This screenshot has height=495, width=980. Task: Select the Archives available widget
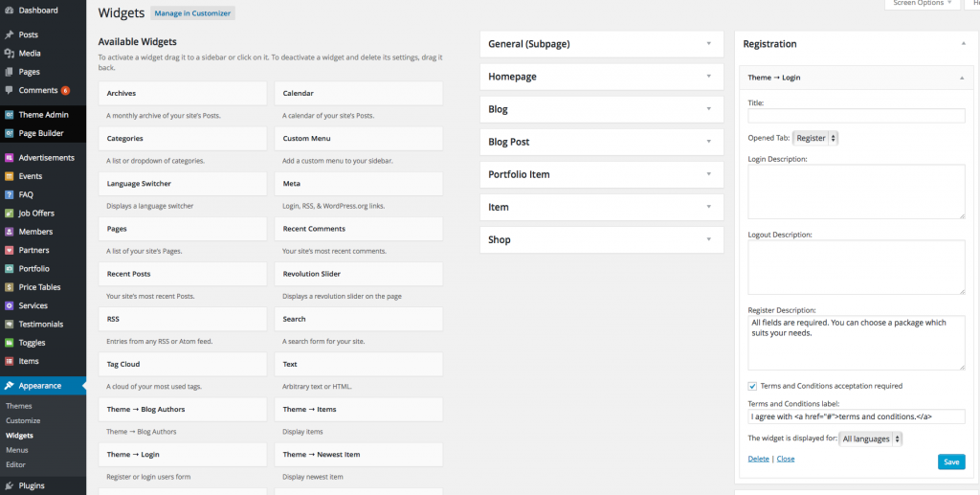coord(183,93)
